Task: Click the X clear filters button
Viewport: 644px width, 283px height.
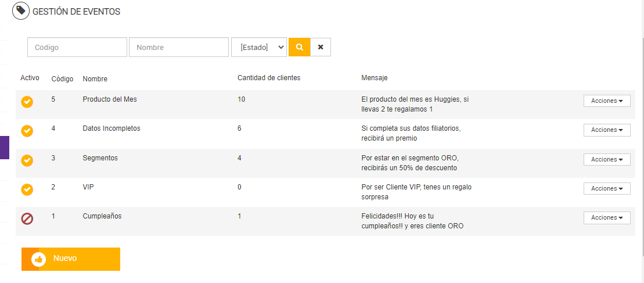Action: pyautogui.click(x=321, y=47)
